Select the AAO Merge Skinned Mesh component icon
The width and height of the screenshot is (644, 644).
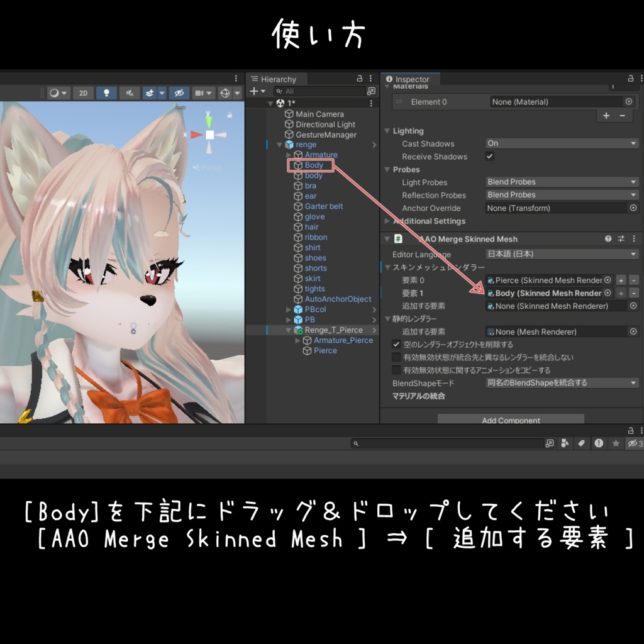click(x=397, y=239)
